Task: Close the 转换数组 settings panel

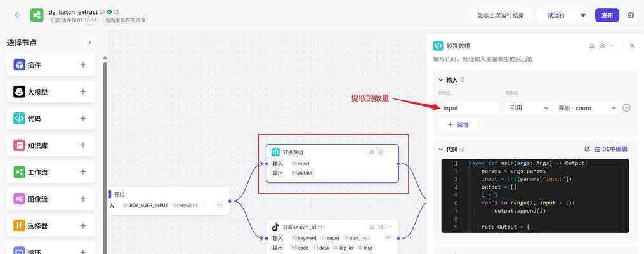Action: [x=632, y=46]
